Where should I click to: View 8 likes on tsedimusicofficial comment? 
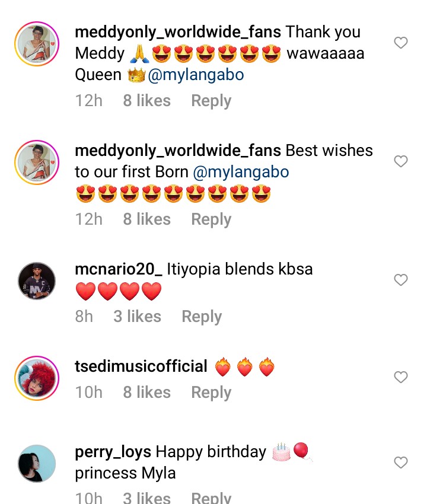[146, 393]
